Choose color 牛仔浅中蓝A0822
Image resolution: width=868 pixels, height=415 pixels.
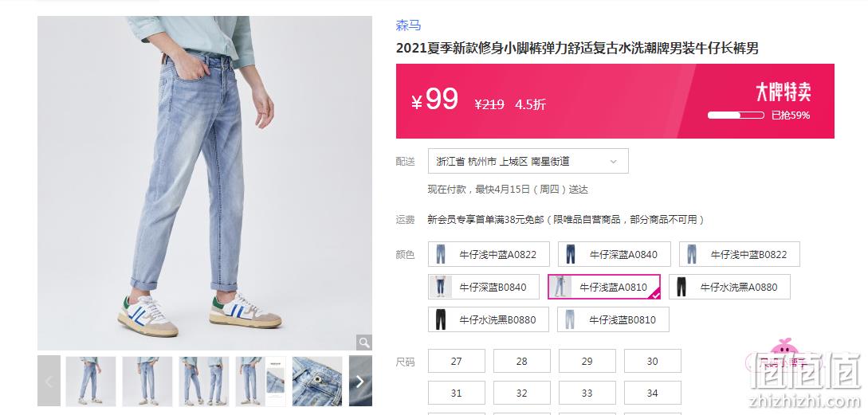pos(489,255)
